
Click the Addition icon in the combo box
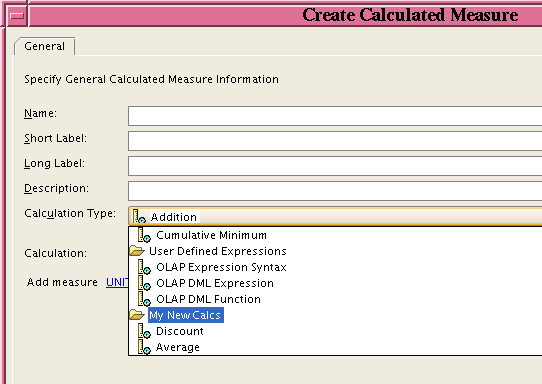pyautogui.click(x=140, y=217)
